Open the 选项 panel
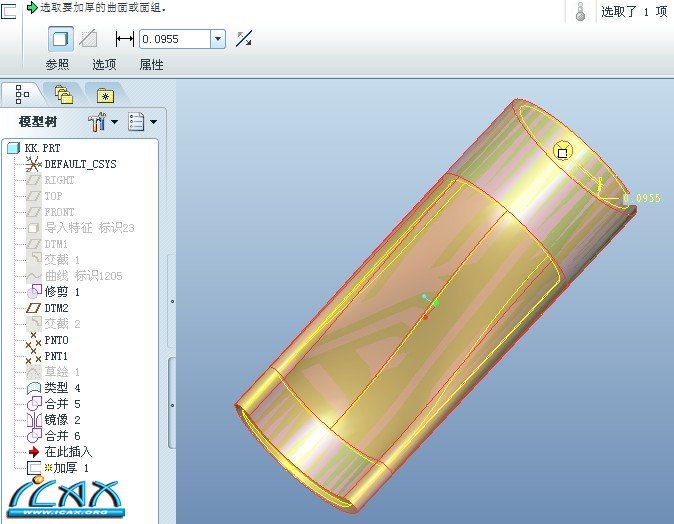 [x=105, y=65]
